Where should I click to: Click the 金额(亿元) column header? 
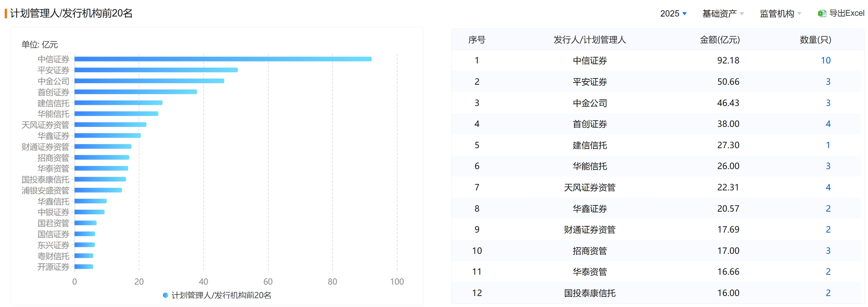pyautogui.click(x=719, y=40)
